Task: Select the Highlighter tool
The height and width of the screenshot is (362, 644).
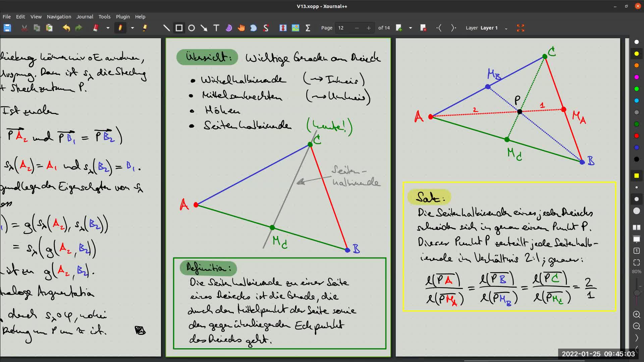Action: [x=145, y=28]
